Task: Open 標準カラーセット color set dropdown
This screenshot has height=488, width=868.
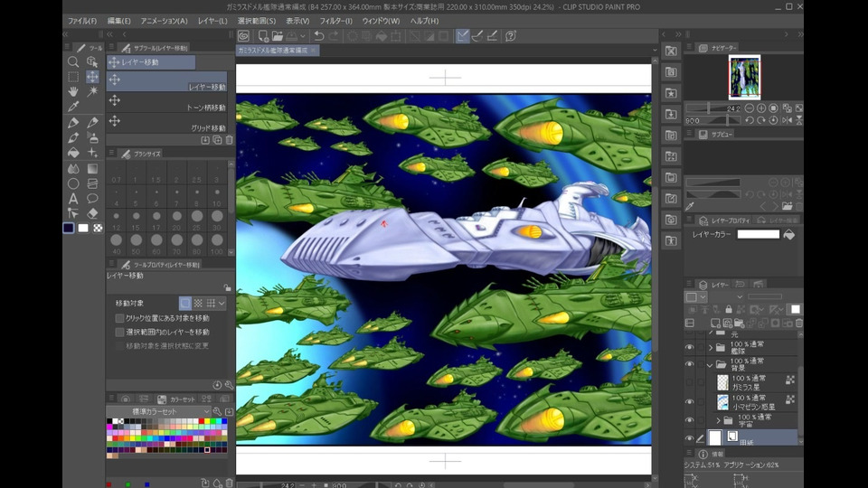Action: click(158, 412)
